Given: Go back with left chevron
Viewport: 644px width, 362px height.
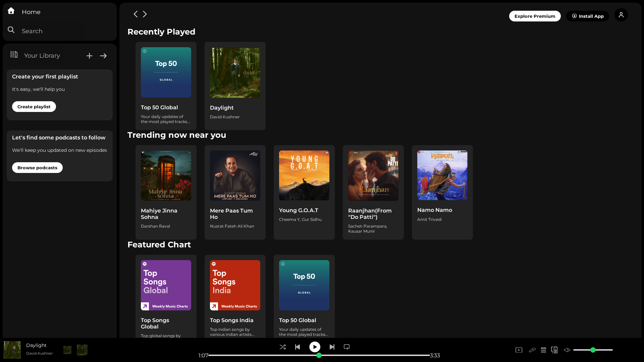Looking at the screenshot, I should click(136, 14).
